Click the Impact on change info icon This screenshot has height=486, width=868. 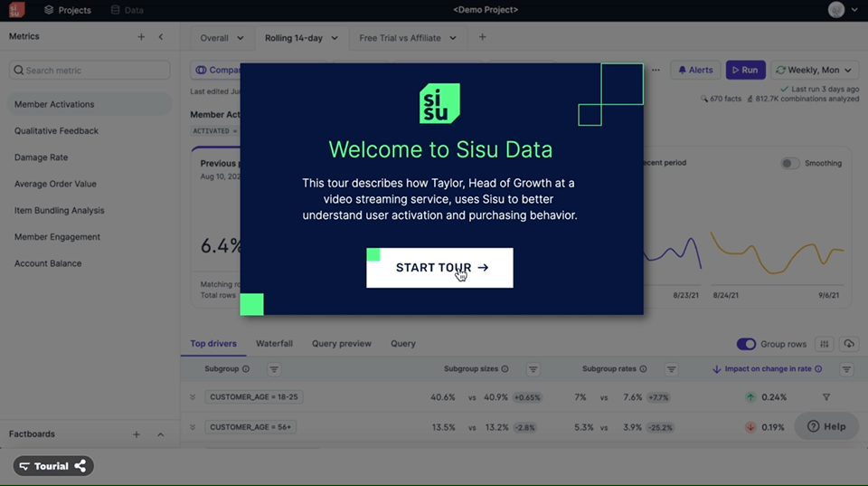tap(818, 369)
